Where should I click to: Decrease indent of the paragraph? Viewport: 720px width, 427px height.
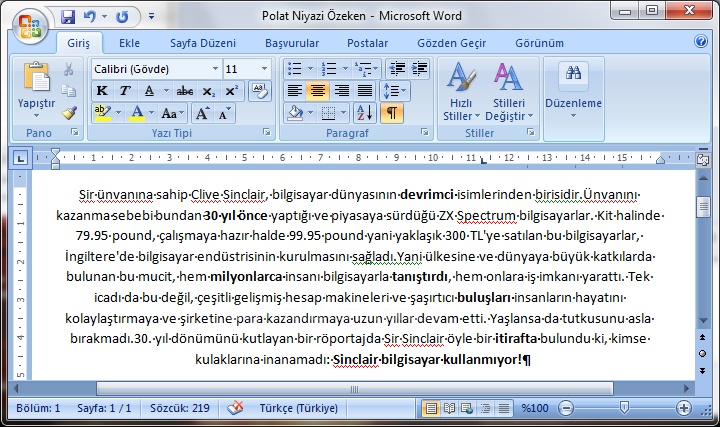tap(397, 69)
